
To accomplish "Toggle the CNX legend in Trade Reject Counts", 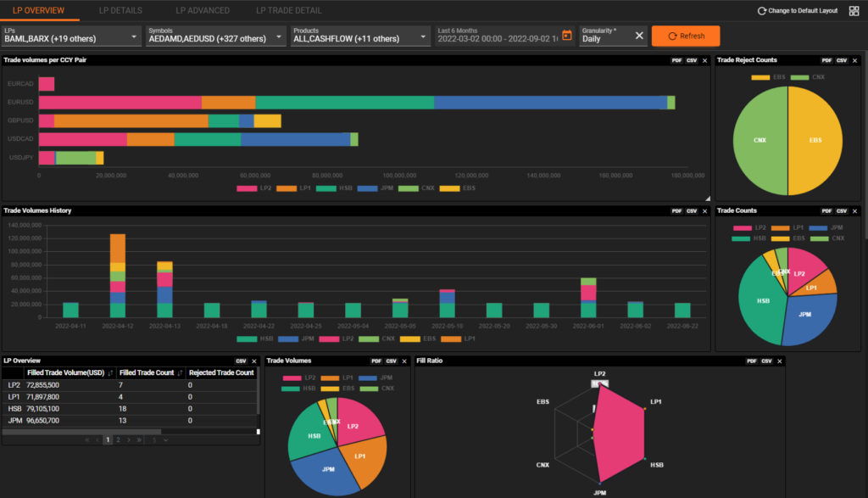I will [810, 76].
